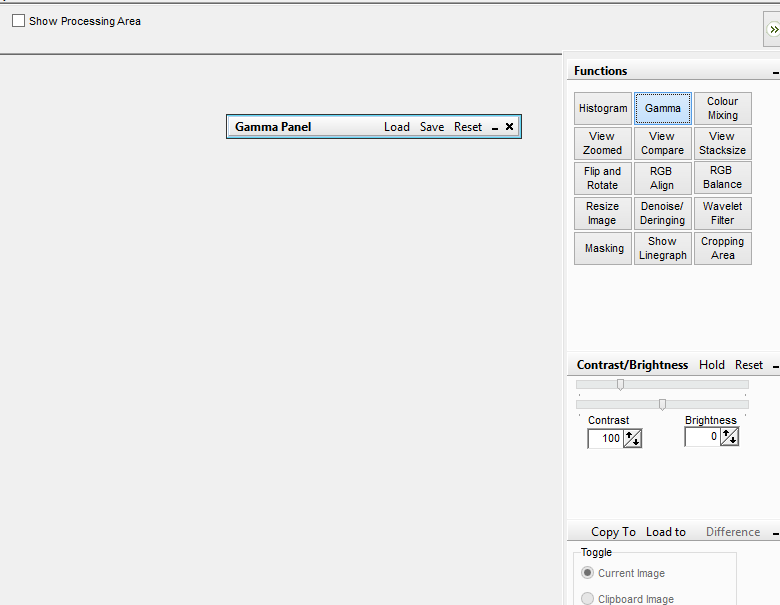
Task: Click Load in the Gamma Panel
Action: click(397, 127)
